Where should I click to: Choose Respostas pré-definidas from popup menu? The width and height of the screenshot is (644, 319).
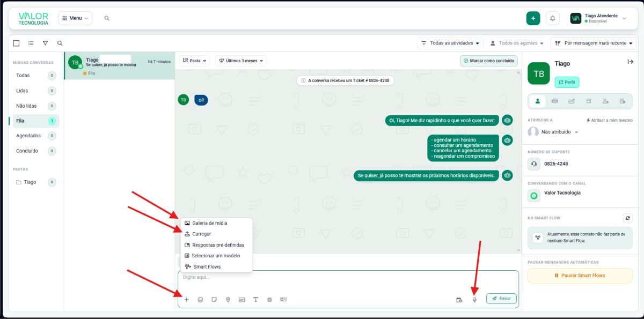pyautogui.click(x=217, y=245)
